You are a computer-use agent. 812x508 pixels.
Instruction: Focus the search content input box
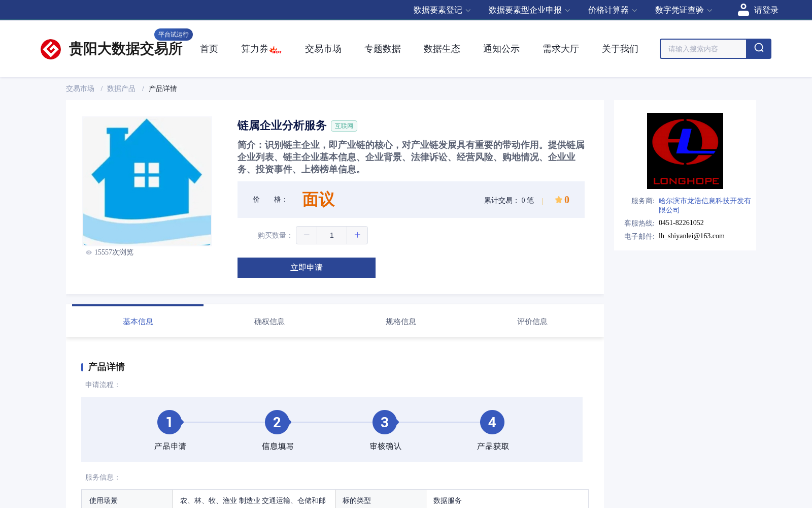pos(703,49)
